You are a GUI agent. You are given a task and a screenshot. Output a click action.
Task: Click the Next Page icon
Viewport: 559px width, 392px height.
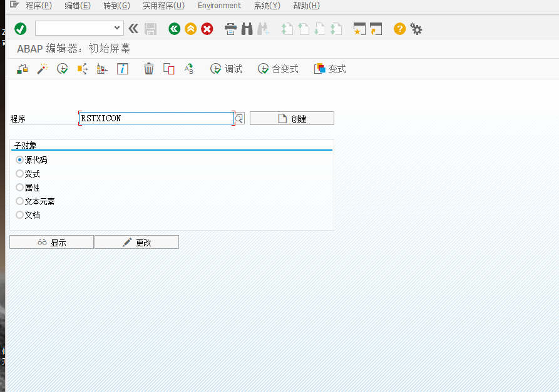[319, 29]
